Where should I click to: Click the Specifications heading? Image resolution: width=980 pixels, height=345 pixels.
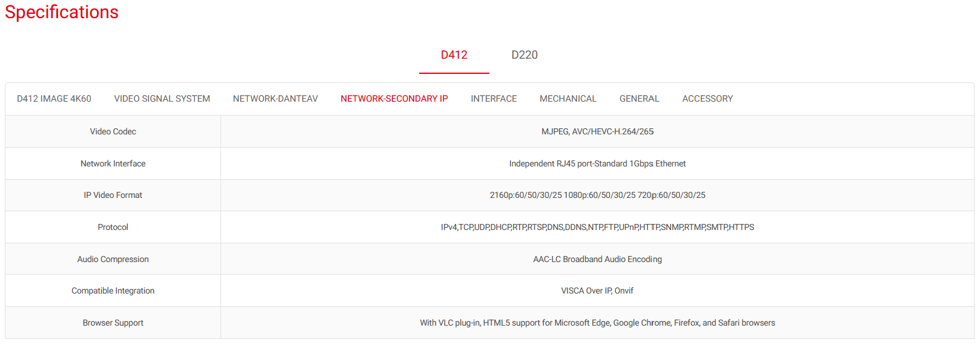(62, 12)
